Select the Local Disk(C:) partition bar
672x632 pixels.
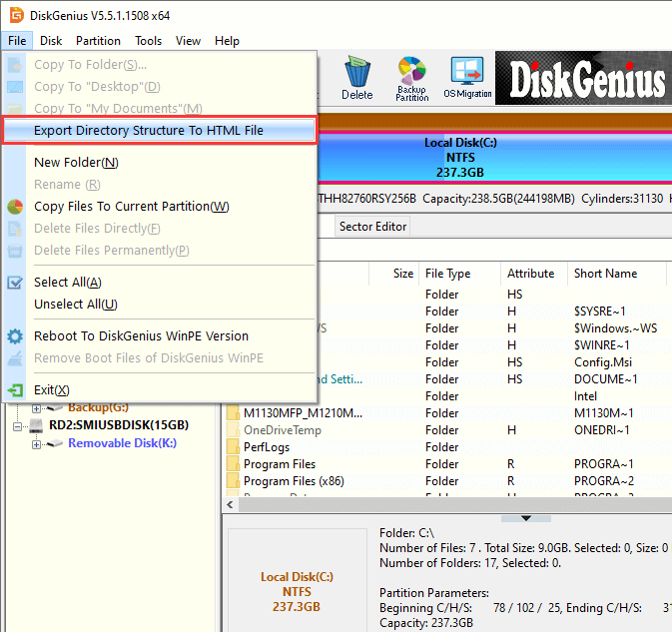pos(459,158)
